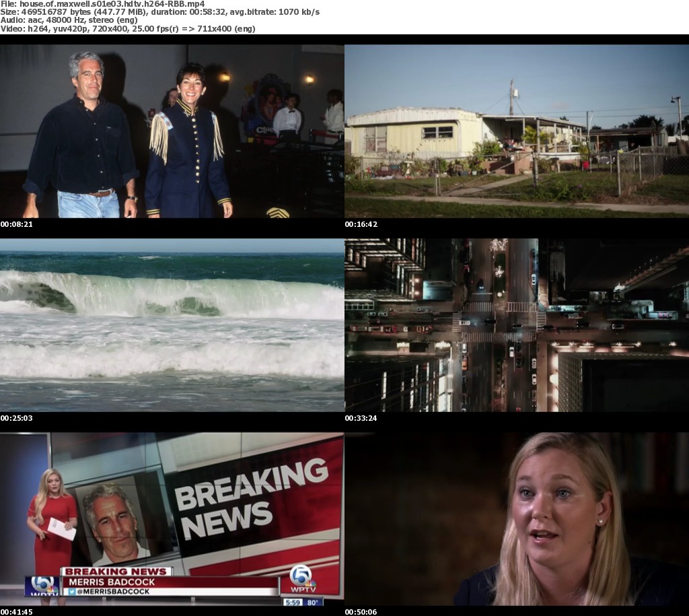Click the 00:33:24 timestamp label
The image size is (689, 616).
click(x=361, y=418)
